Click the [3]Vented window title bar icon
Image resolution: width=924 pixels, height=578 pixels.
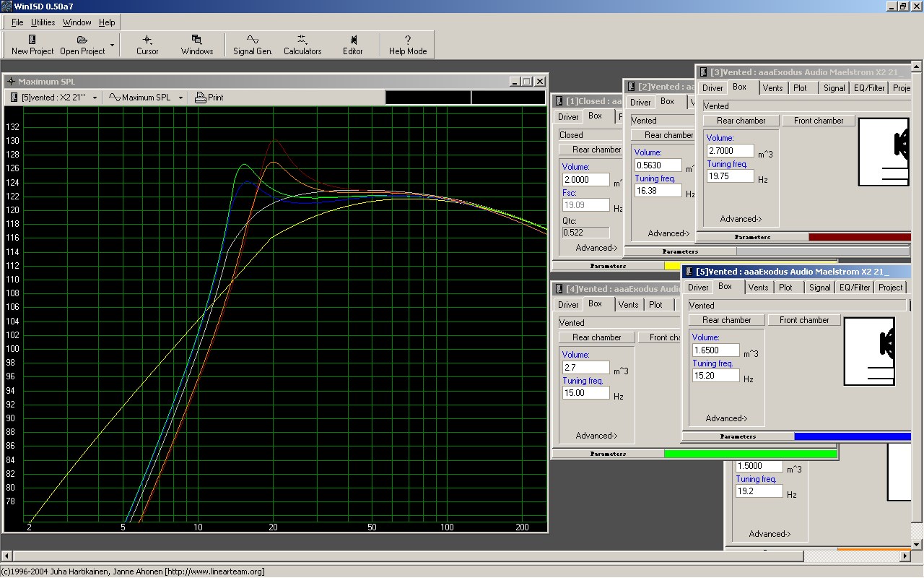(x=703, y=72)
